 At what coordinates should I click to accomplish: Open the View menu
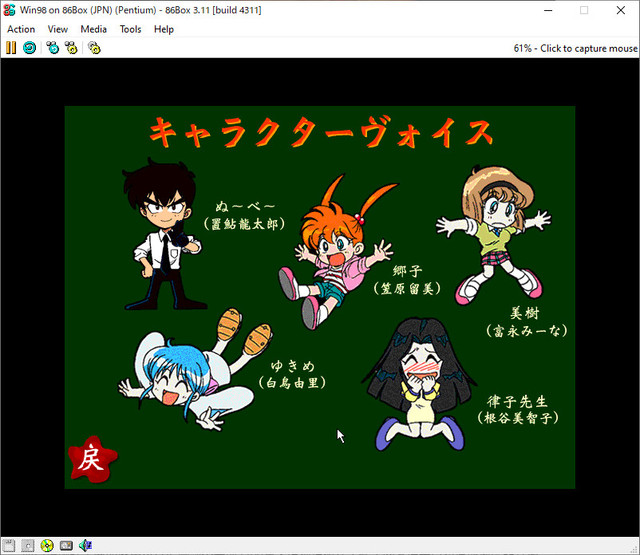(58, 29)
